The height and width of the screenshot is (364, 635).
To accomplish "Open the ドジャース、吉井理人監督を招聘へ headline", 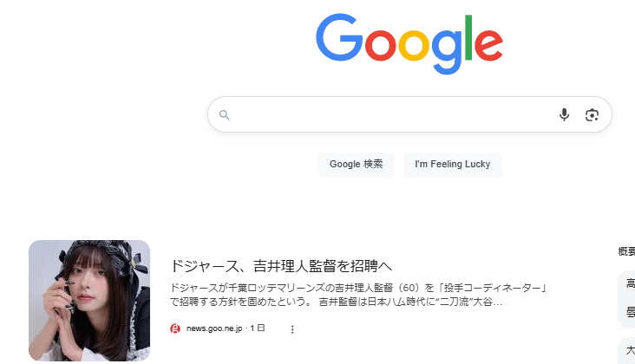I will click(281, 266).
